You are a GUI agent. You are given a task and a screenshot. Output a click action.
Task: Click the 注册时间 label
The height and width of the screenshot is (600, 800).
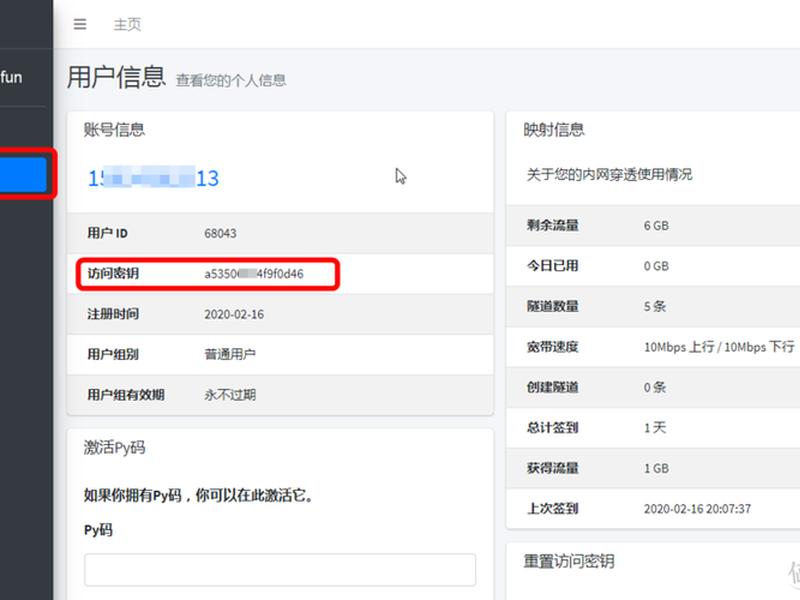coord(113,314)
